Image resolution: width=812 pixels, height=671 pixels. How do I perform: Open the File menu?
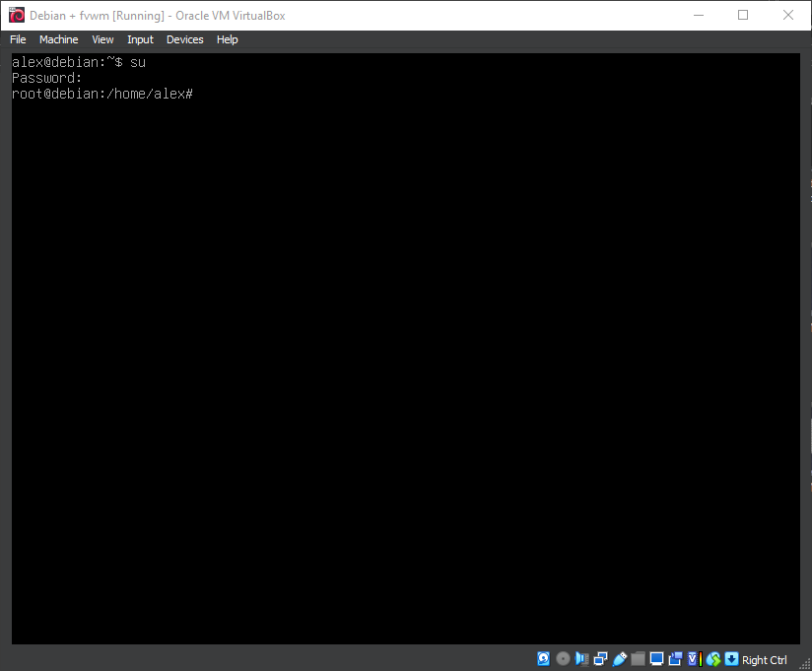point(18,39)
